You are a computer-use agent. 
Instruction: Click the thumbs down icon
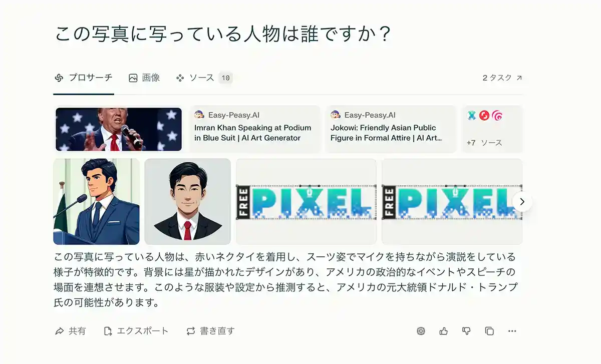tap(466, 331)
